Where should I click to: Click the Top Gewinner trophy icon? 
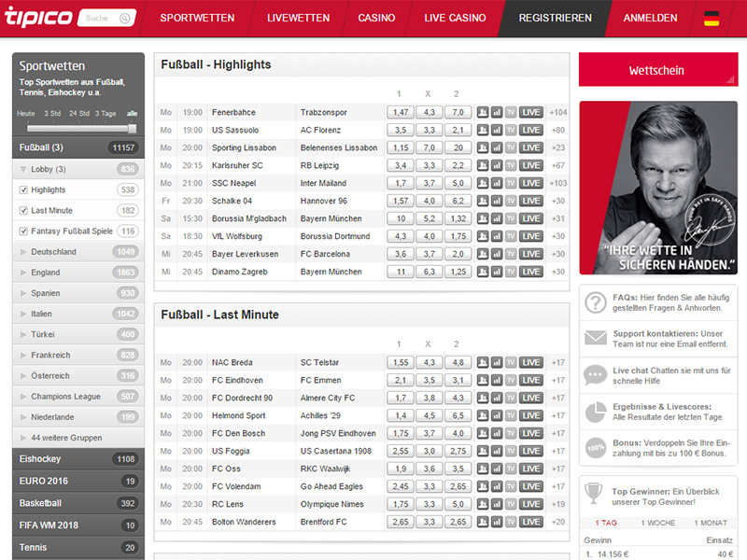(x=594, y=494)
